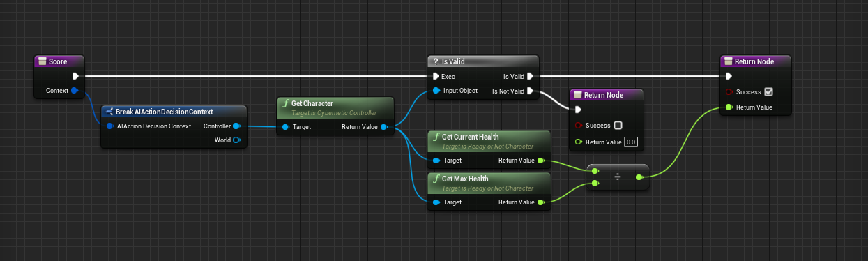Screen dimensions: 868x261
Task: Click the Is Valid exec output pin
Action: click(530, 76)
